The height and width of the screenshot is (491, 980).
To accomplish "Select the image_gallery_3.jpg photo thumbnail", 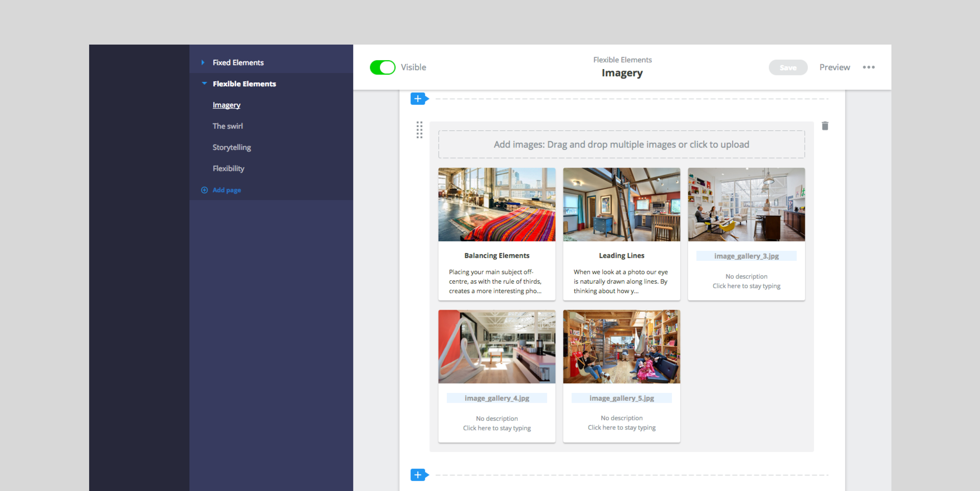I will [x=746, y=204].
